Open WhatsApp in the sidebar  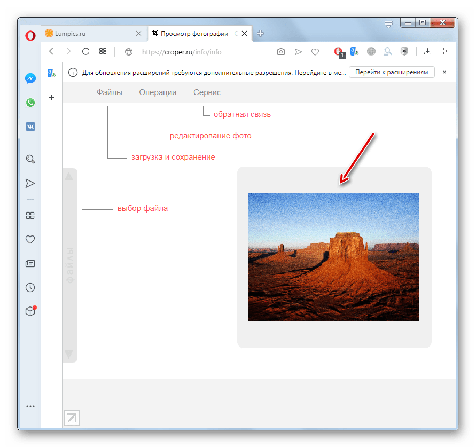tap(30, 103)
